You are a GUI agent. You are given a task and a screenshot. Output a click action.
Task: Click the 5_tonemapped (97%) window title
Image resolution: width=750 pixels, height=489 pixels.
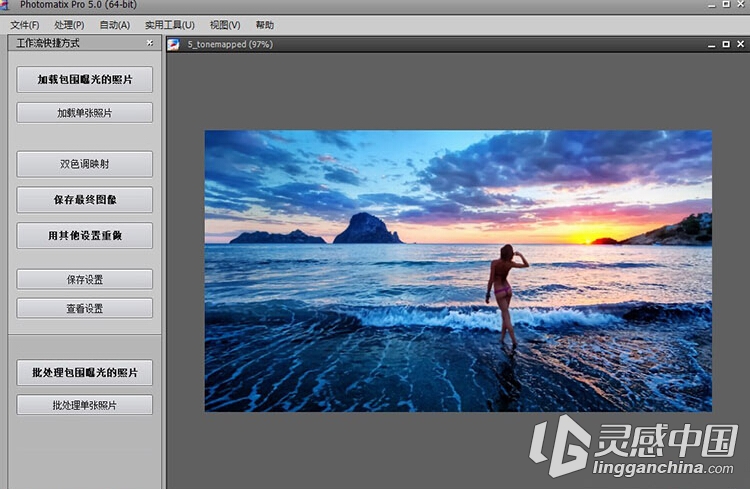(230, 44)
